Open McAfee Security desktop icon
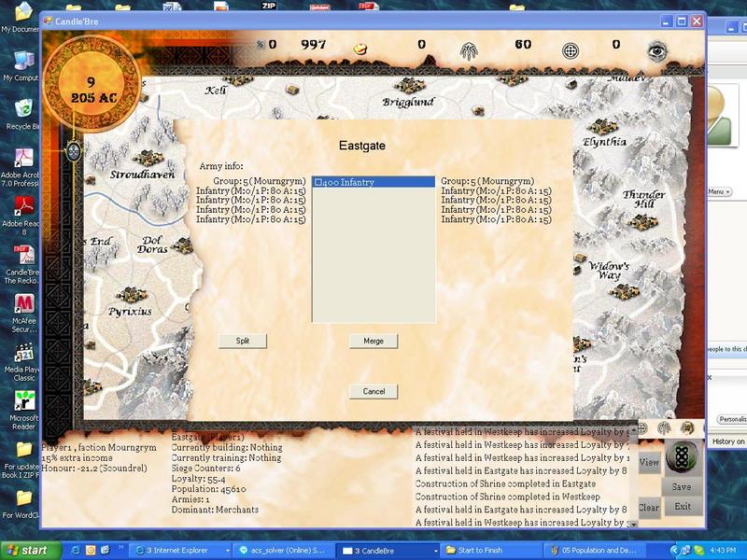 pos(23,313)
